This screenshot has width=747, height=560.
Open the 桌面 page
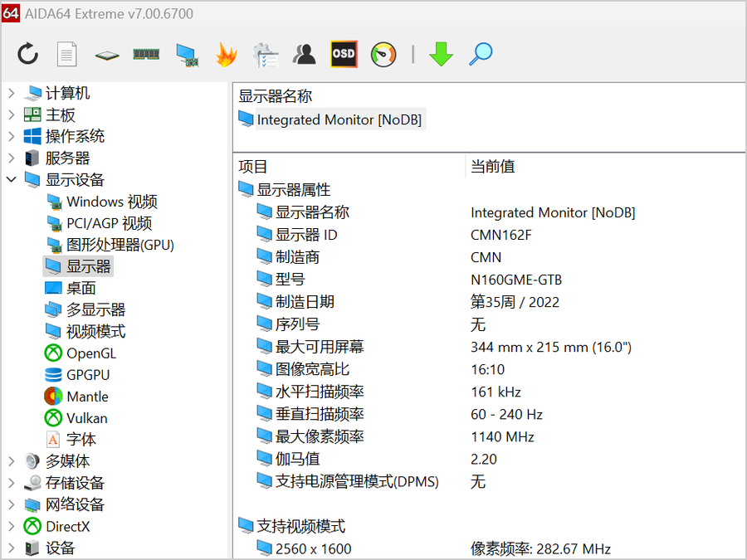81,288
